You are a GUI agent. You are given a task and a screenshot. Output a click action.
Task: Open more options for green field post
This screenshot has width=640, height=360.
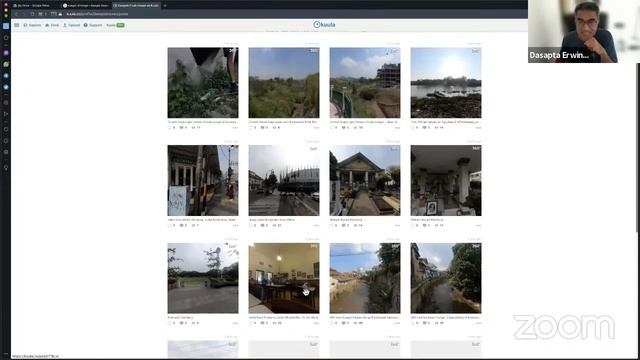tap(316, 128)
